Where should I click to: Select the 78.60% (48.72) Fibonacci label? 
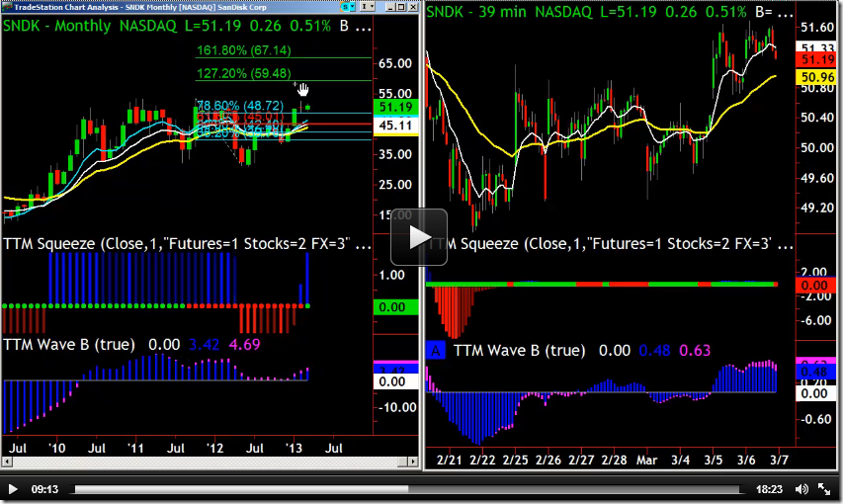[x=240, y=106]
